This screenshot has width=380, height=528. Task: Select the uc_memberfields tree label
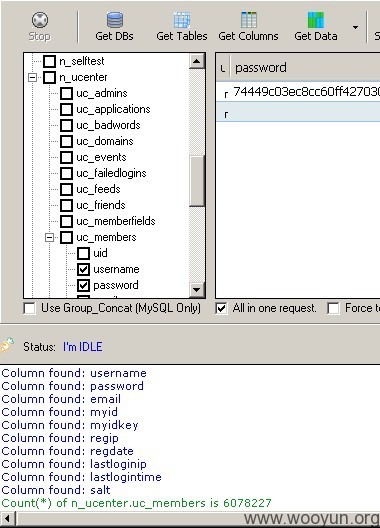(x=116, y=221)
